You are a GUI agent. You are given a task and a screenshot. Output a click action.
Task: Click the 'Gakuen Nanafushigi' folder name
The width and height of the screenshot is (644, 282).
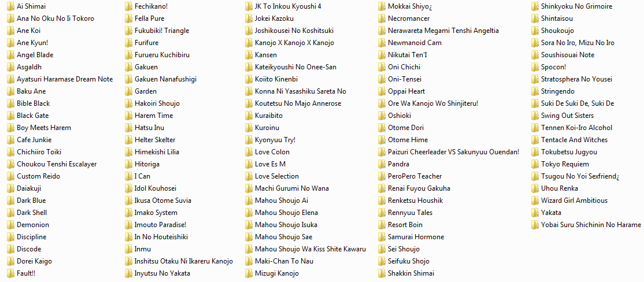(x=165, y=79)
